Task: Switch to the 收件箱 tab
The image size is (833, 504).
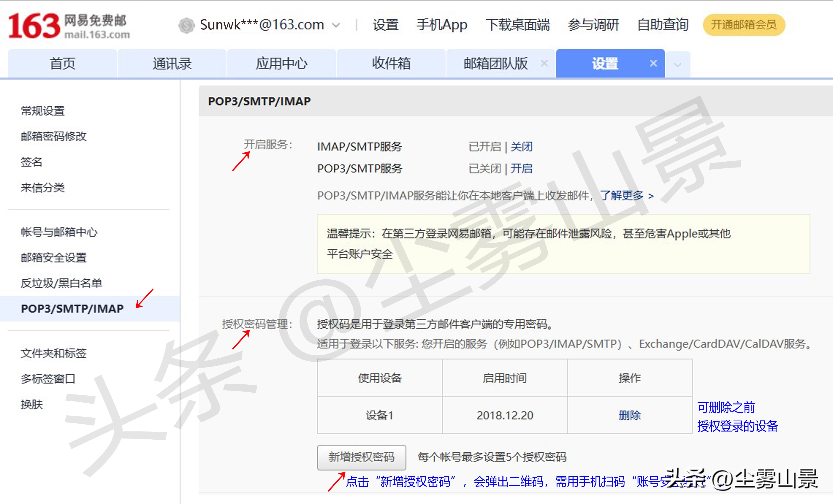Action: tap(391, 63)
